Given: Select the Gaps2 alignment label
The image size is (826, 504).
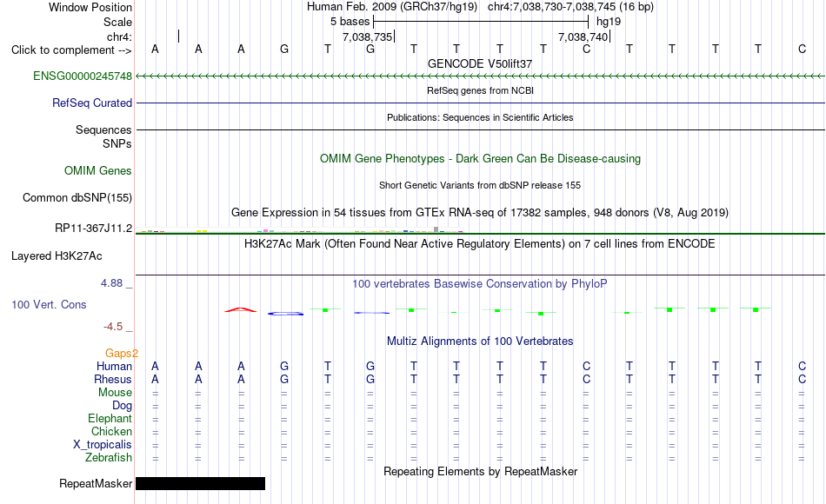Looking at the screenshot, I should pyautogui.click(x=121, y=354).
